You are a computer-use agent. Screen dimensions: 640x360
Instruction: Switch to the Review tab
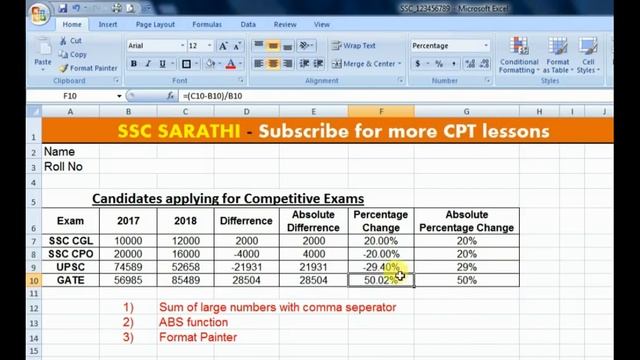[x=285, y=24]
